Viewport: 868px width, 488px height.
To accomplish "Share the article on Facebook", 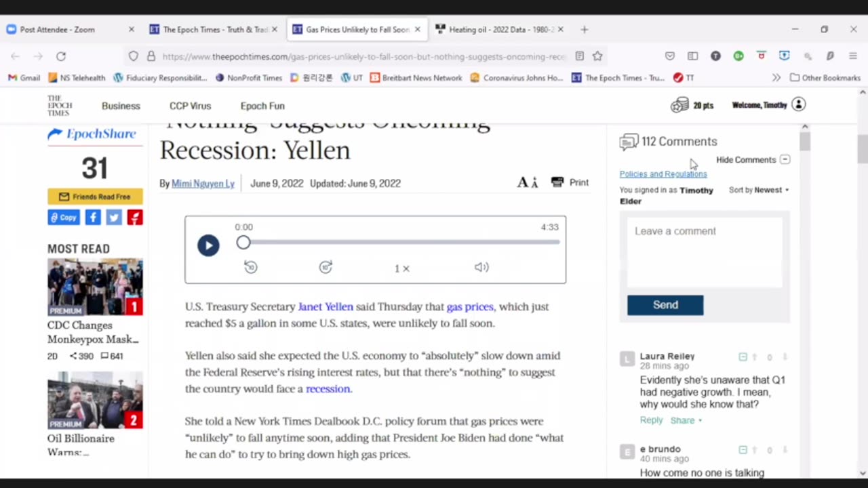I will (93, 218).
